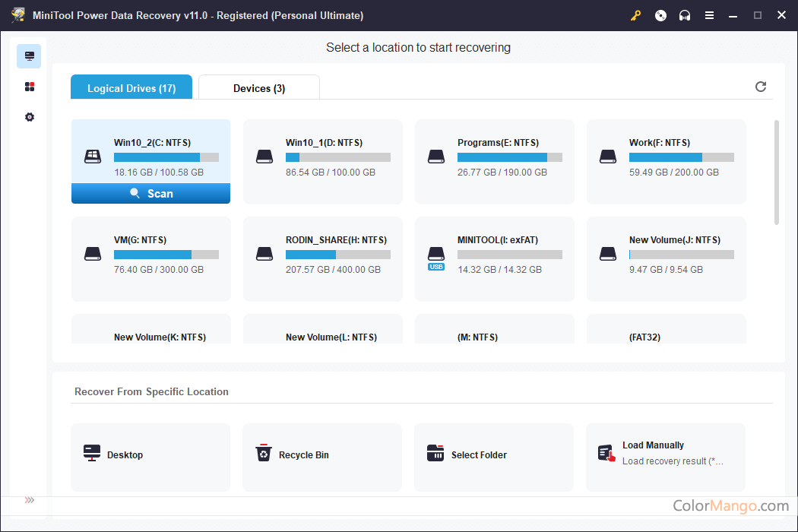Open the bootable media disc icon
The height and width of the screenshot is (532, 798).
[660, 15]
